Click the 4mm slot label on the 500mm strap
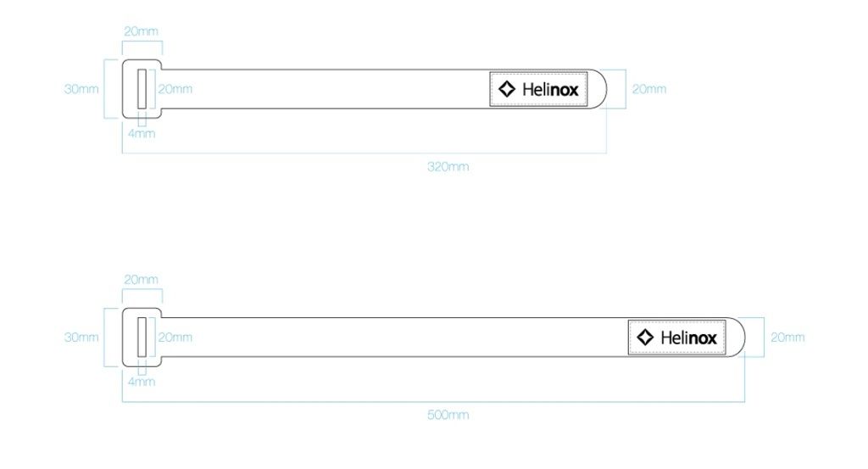Image resolution: width=868 pixels, height=469 pixels. click(142, 382)
